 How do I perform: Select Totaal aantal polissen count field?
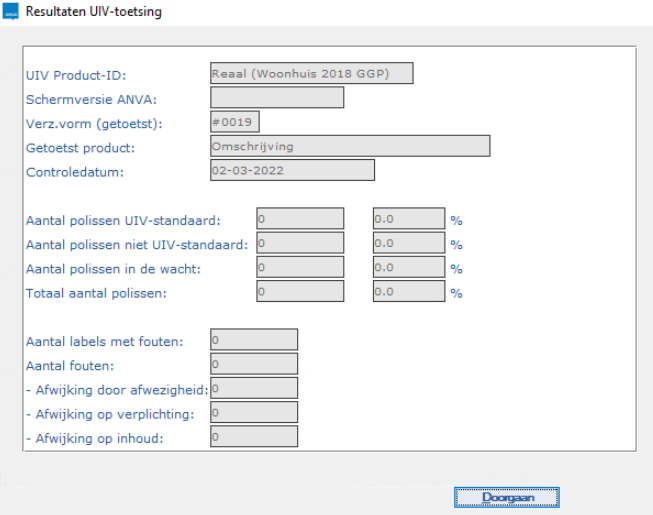300,291
